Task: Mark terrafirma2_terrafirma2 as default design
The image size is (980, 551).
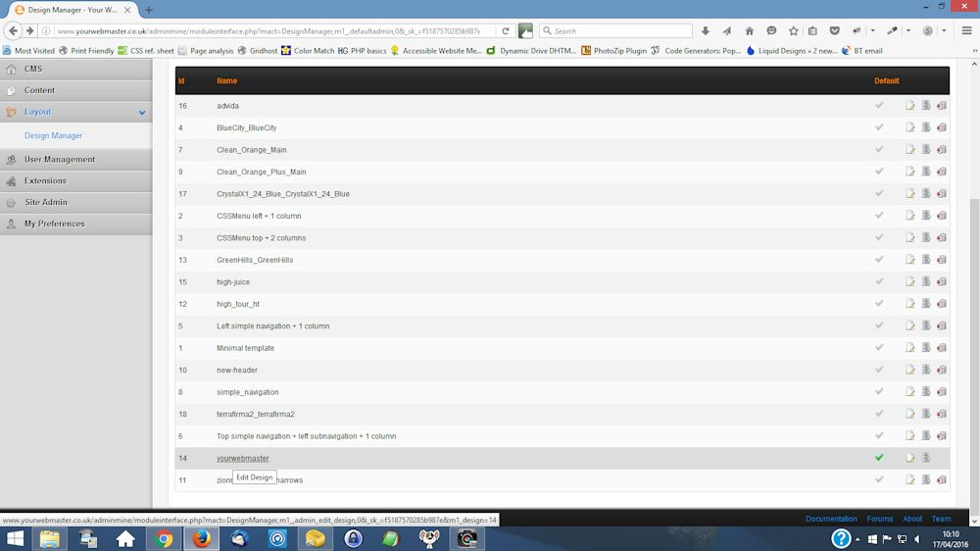Action: click(x=879, y=414)
